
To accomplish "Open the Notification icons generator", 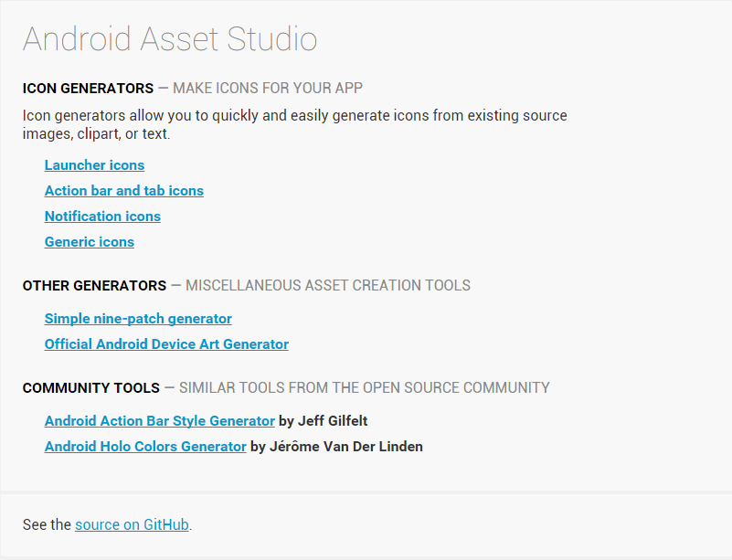I will [101, 217].
